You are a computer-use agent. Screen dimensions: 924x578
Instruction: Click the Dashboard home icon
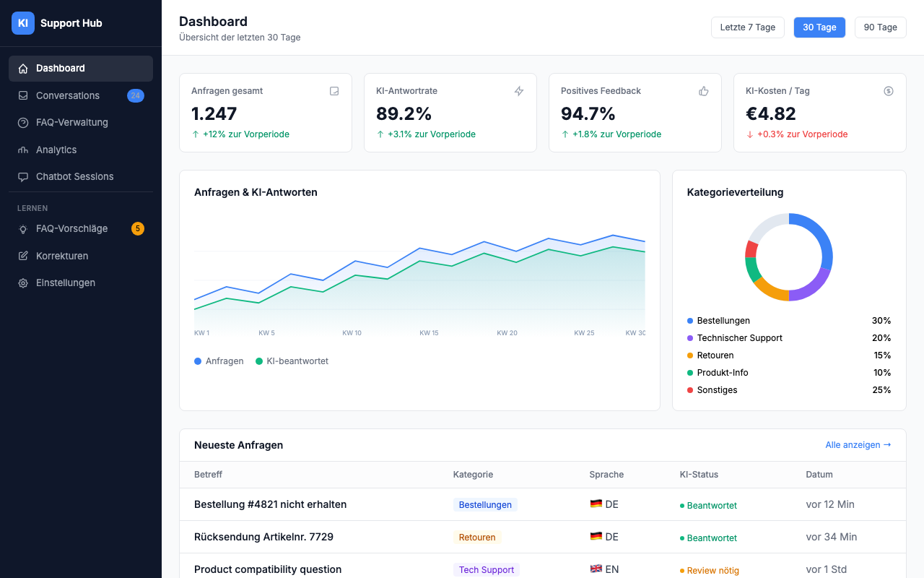23,69
